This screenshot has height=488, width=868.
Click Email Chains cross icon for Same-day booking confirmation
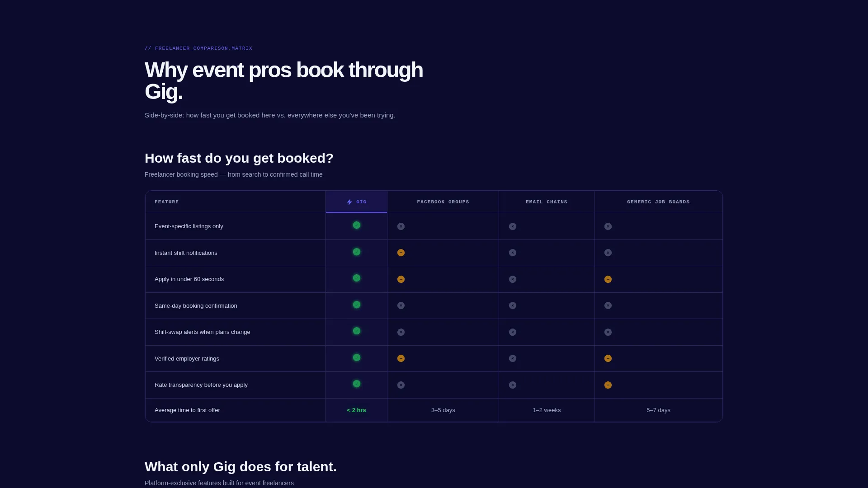(513, 305)
